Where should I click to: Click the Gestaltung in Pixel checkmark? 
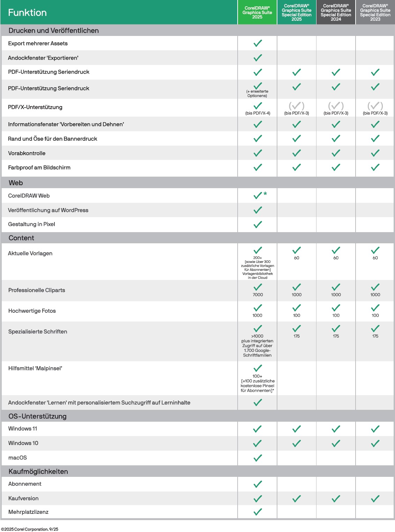tap(258, 224)
